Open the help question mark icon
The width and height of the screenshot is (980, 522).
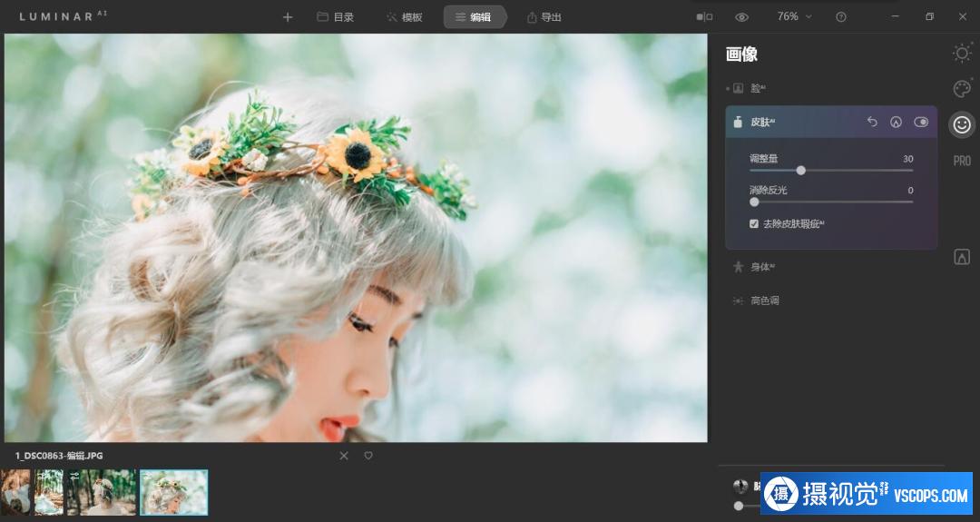pos(841,17)
